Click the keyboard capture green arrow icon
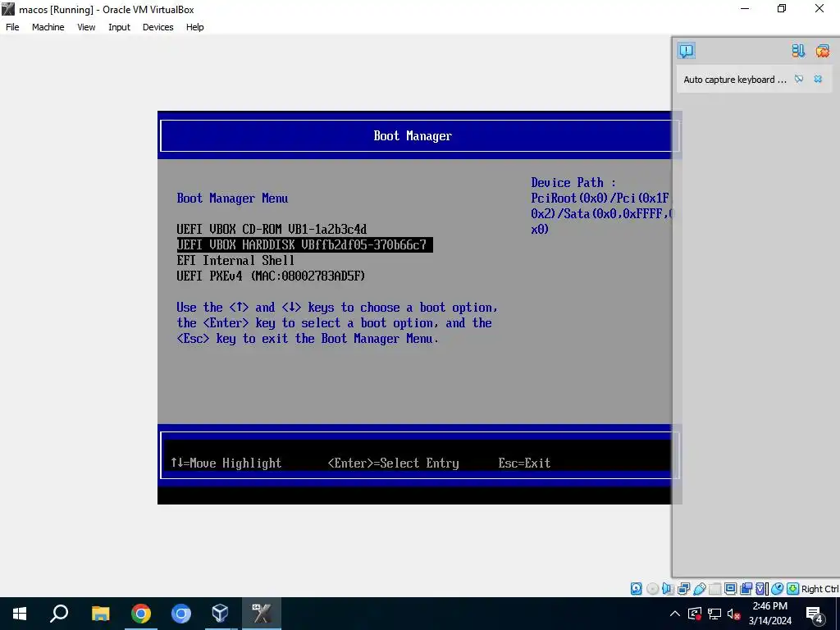This screenshot has width=840, height=630. (793, 589)
